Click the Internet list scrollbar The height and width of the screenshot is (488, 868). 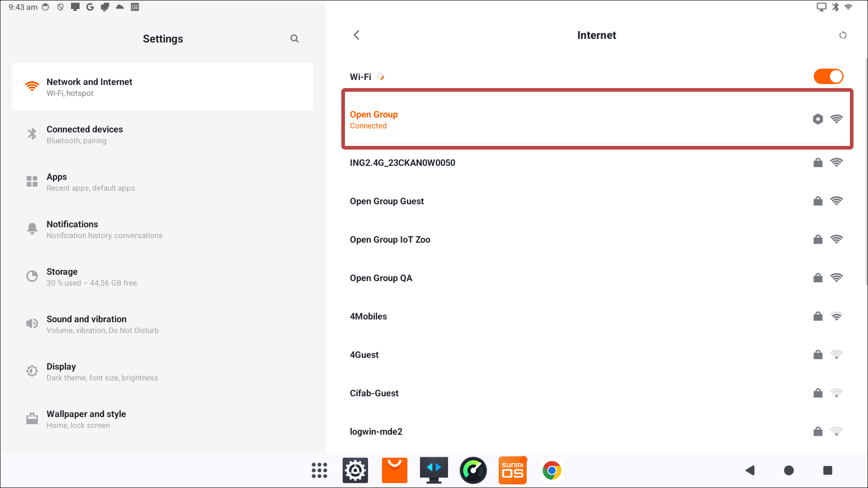[866, 172]
